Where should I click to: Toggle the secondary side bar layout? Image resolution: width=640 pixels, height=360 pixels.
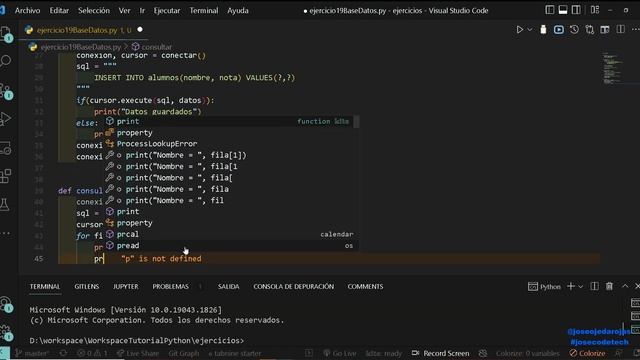click(x=576, y=10)
